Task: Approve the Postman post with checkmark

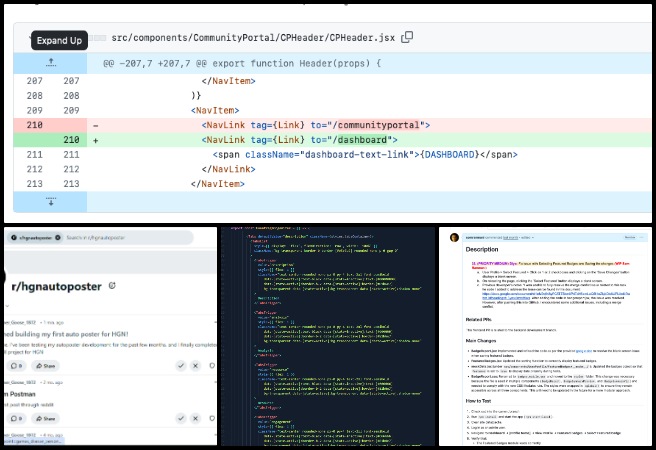Action: [181, 418]
